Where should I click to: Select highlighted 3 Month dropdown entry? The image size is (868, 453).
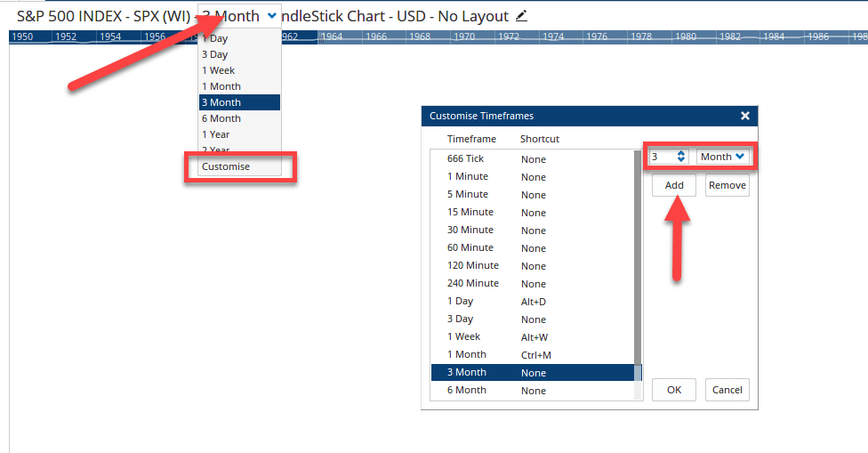(240, 102)
